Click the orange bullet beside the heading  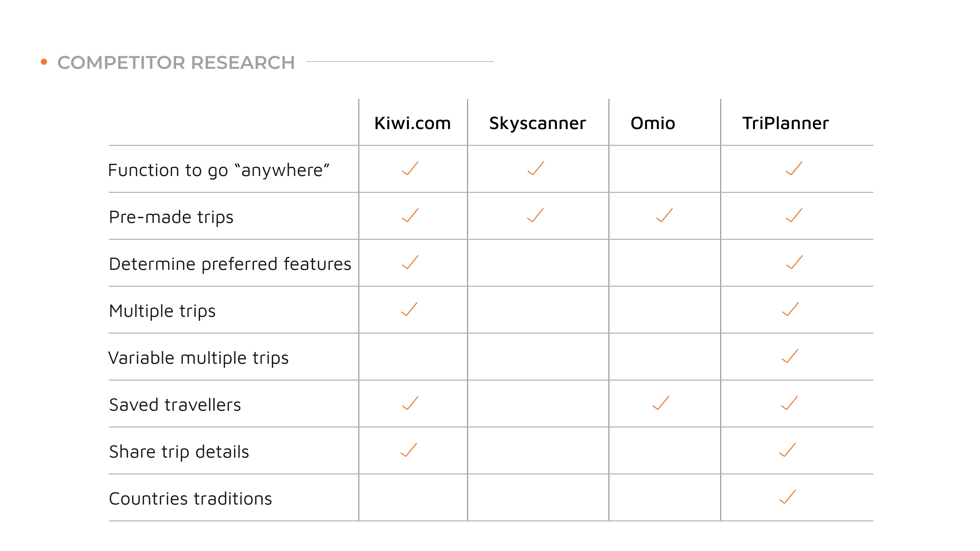pyautogui.click(x=44, y=62)
